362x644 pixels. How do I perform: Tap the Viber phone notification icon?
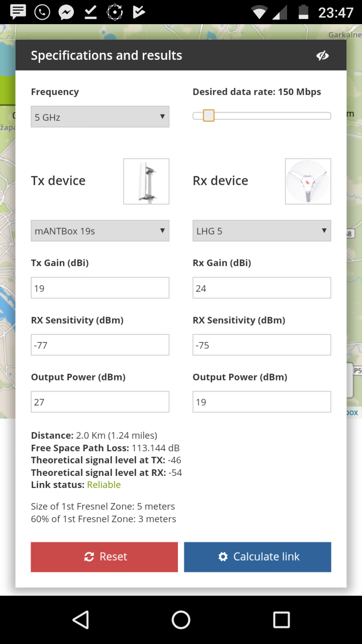click(42, 12)
